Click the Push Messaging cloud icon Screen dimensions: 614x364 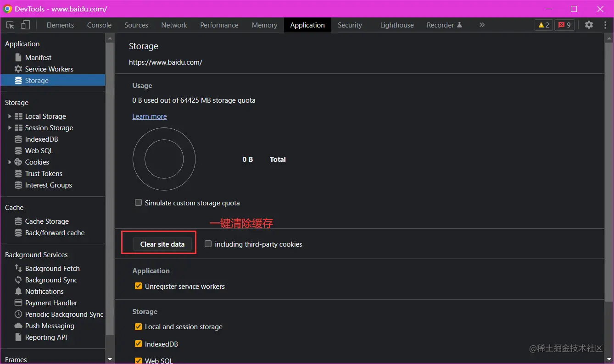(18, 326)
